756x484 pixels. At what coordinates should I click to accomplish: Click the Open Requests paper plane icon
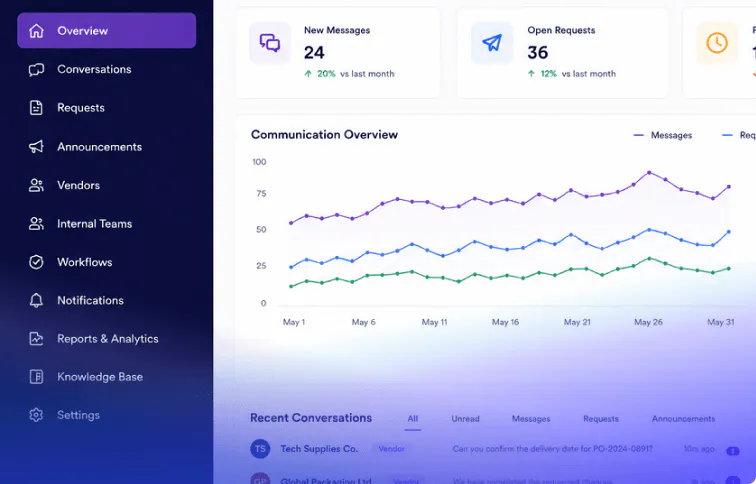tap(492, 43)
